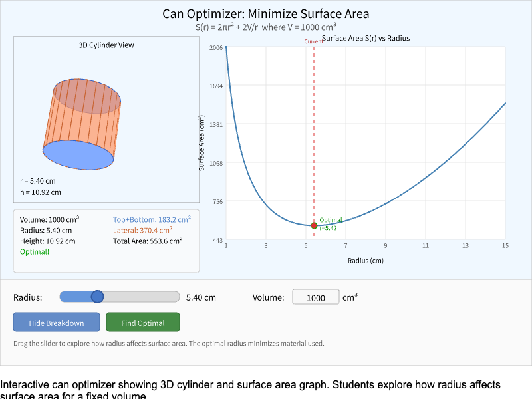Click the S(r) surface area formula text
The height and width of the screenshot is (399, 532).
point(266,27)
